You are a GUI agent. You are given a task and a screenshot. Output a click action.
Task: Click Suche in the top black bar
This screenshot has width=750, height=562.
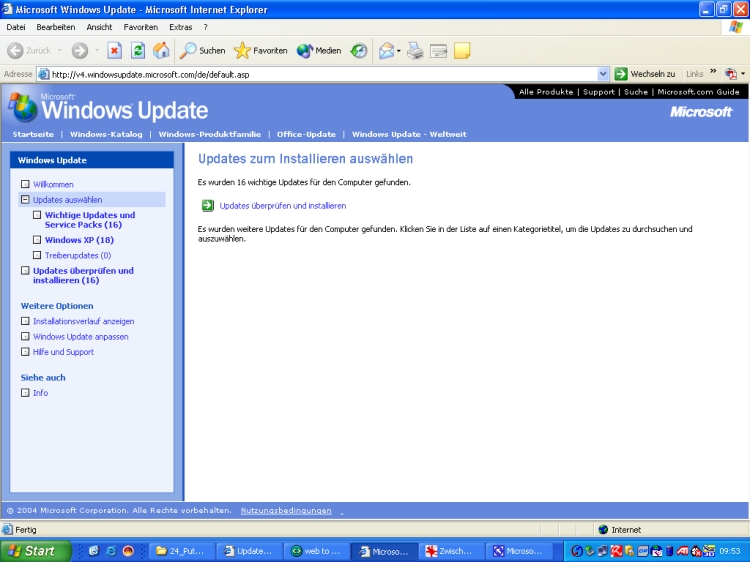point(636,92)
